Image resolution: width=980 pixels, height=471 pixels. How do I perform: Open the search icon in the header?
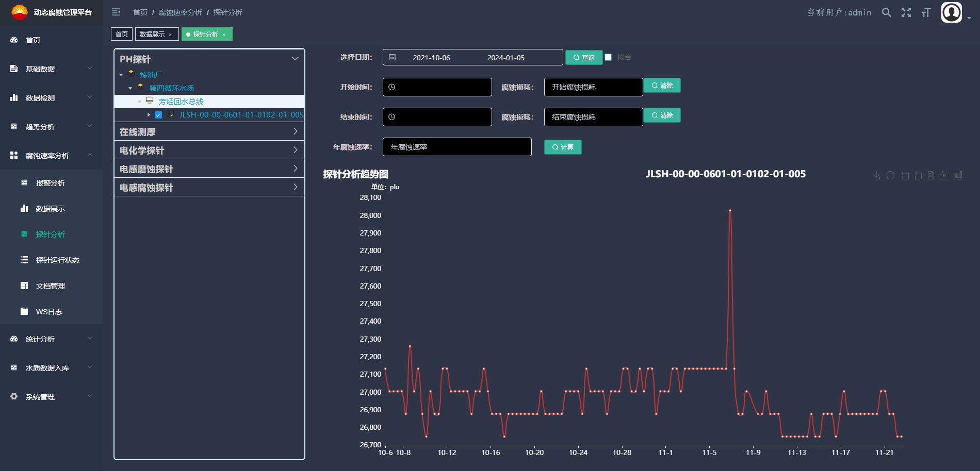[887, 12]
